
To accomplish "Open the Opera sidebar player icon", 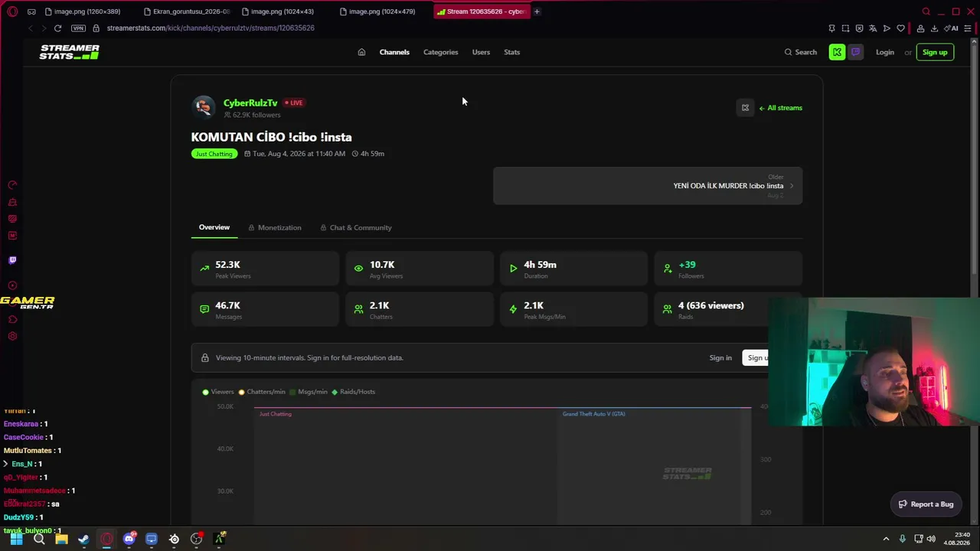I will [x=12, y=285].
